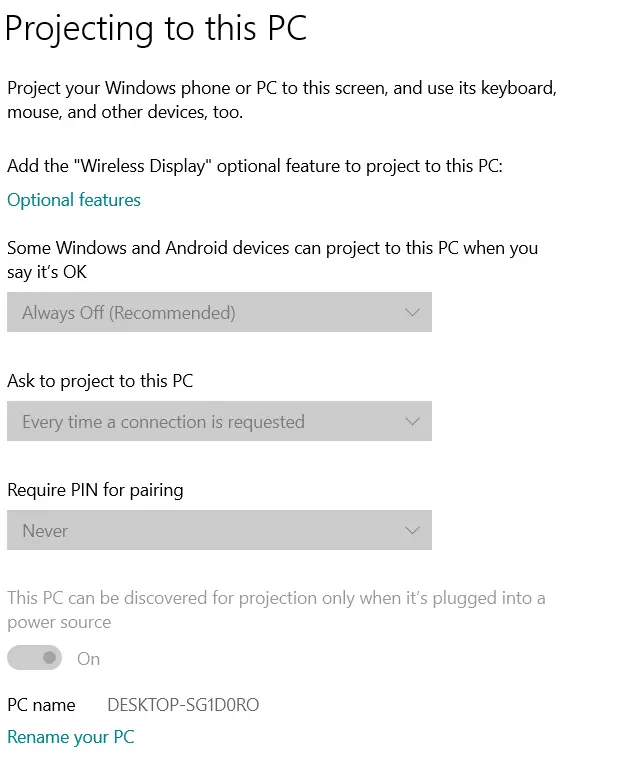Click the PC name label

point(41,705)
